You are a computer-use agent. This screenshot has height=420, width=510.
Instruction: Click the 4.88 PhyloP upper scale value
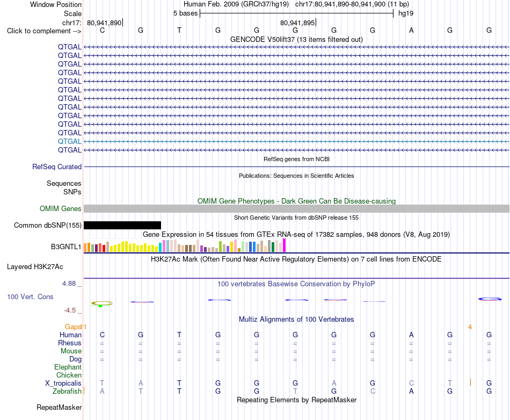point(69,284)
